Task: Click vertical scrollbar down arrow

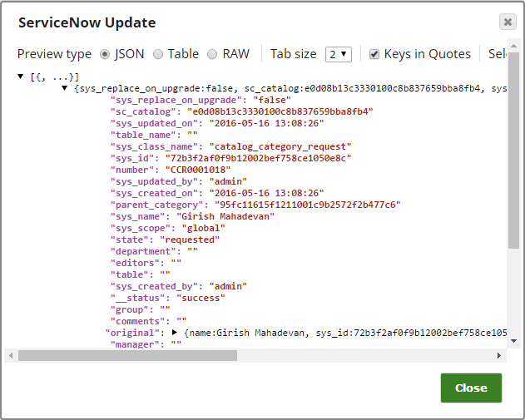Action: coord(513,341)
